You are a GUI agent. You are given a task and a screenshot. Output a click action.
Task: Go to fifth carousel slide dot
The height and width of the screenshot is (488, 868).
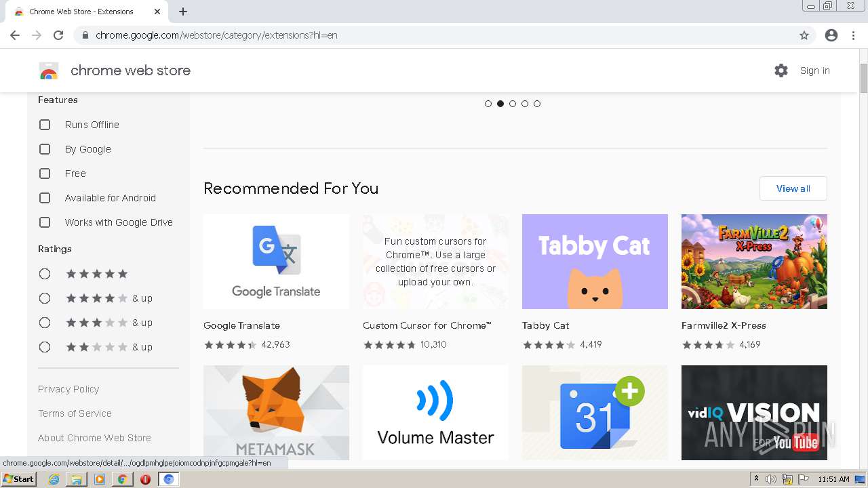tap(537, 104)
